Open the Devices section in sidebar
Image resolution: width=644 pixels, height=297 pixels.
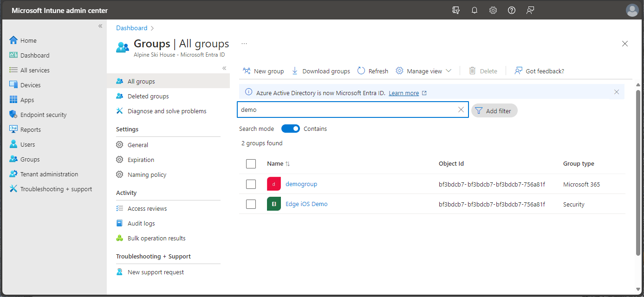pyautogui.click(x=32, y=84)
